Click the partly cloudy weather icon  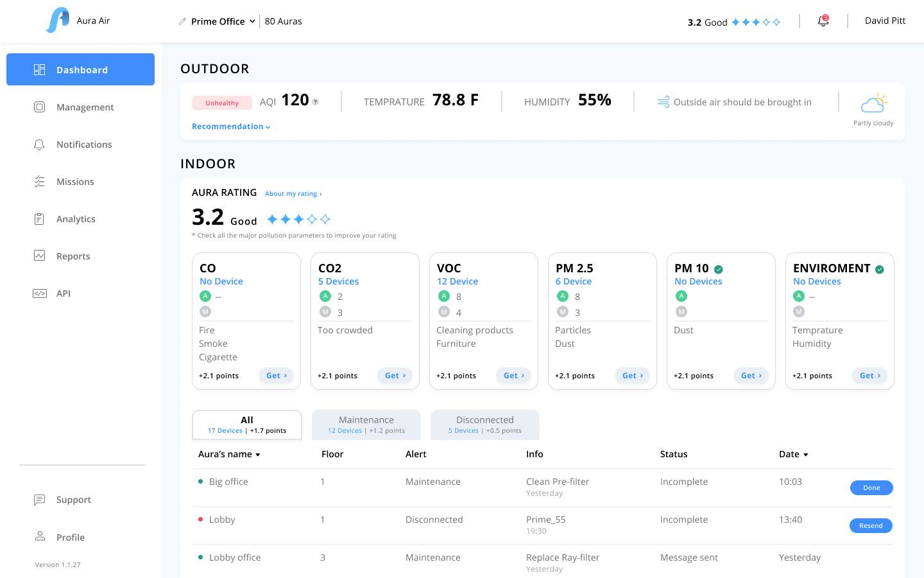[x=873, y=103]
